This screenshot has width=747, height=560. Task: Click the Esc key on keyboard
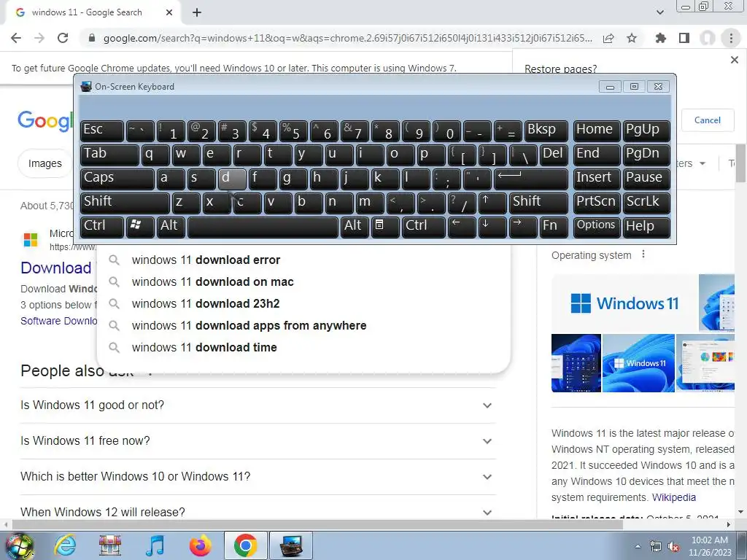click(x=102, y=131)
